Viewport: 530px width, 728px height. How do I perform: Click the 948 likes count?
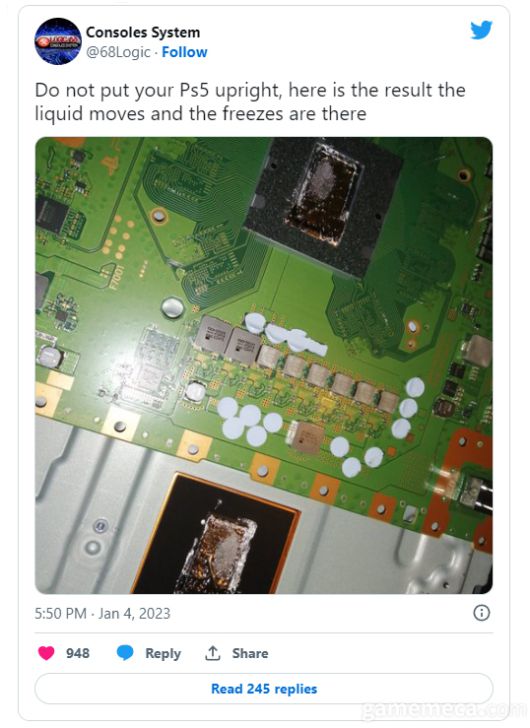78,653
